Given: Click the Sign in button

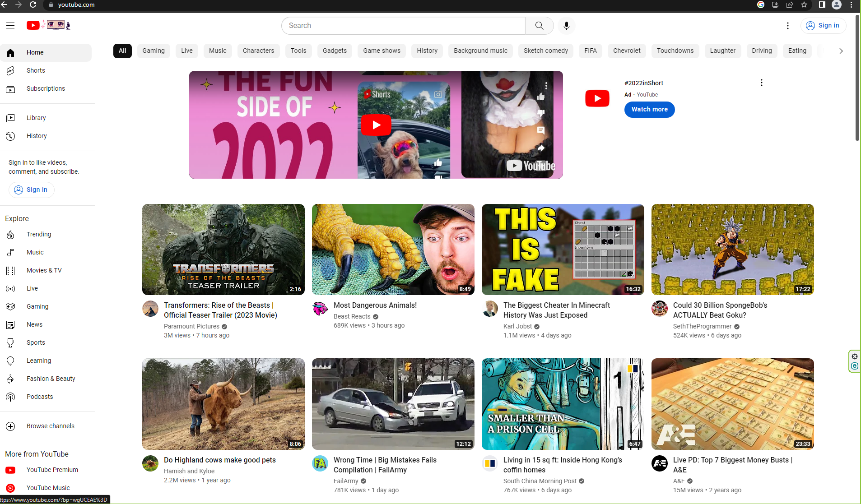Looking at the screenshot, I should [823, 26].
